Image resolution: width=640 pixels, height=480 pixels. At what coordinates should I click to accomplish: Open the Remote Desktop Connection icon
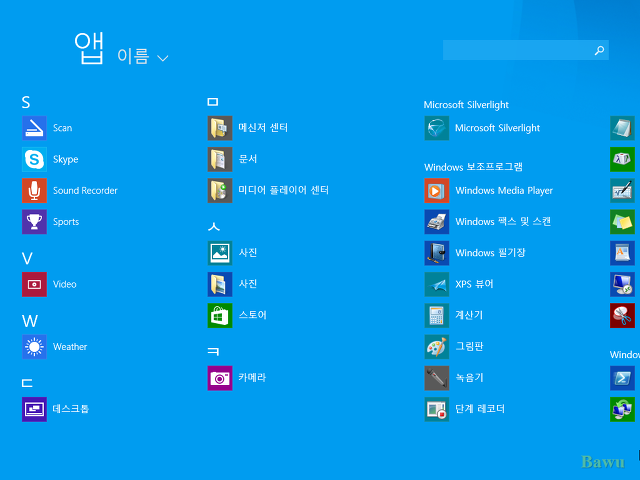coord(622,284)
